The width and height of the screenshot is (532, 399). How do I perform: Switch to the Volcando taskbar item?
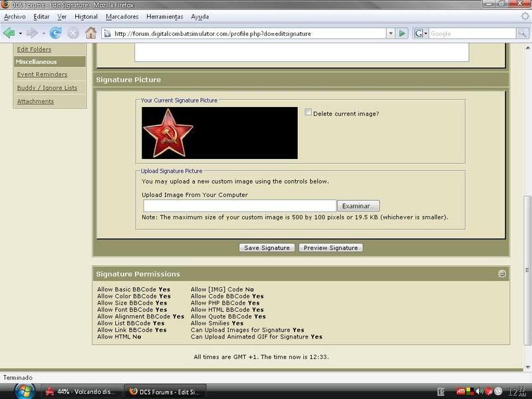tap(81, 392)
